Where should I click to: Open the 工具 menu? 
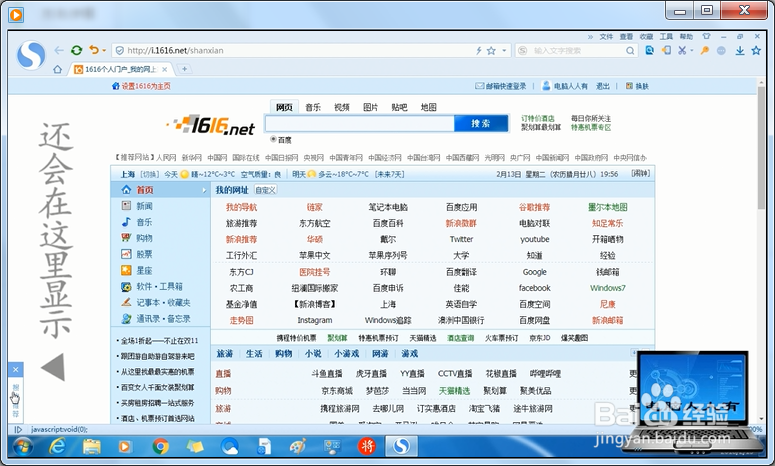(x=666, y=37)
